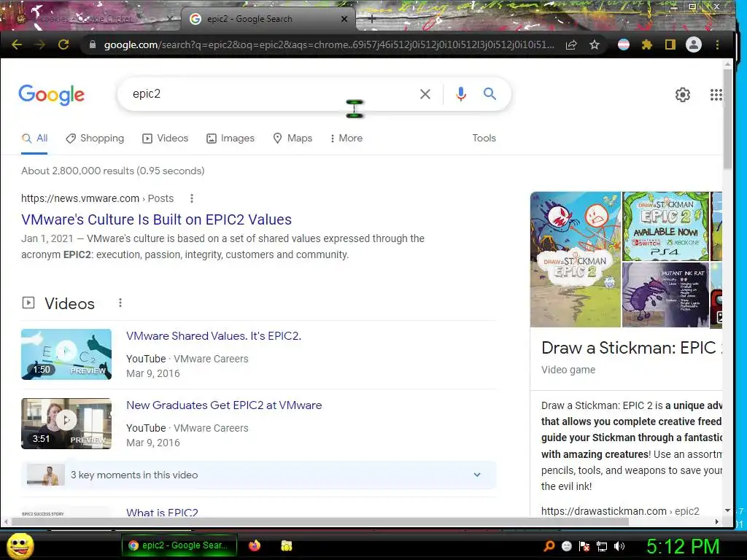Click the browser forward arrow
Viewport: 747px width, 560px height.
coord(40,44)
